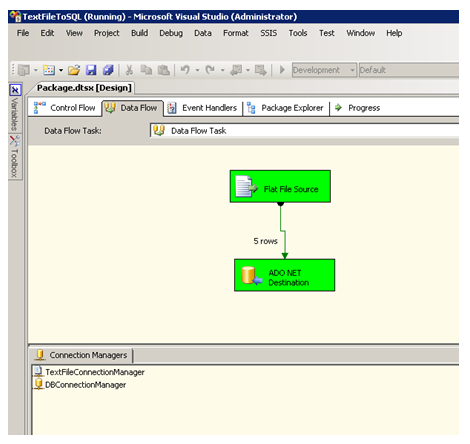Click the Navigate Backward icon
Image resolution: width=470 pixels, height=444 pixels.
pyautogui.click(x=236, y=70)
